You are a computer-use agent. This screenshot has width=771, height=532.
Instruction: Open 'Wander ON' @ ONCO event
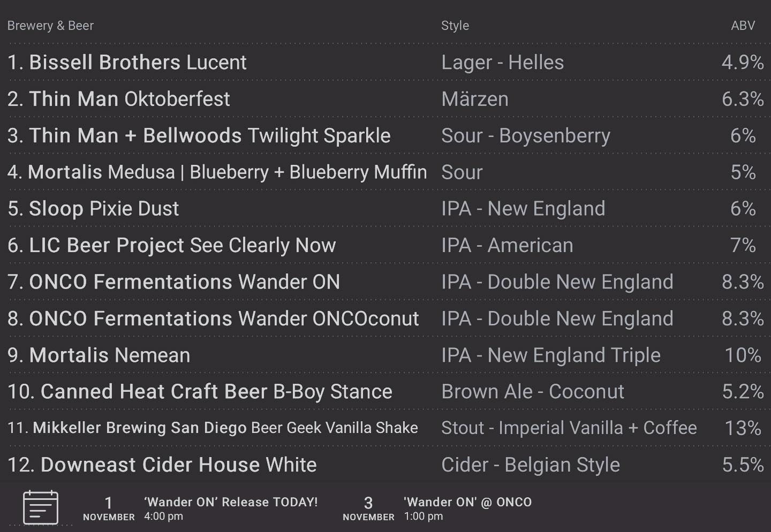point(467,508)
